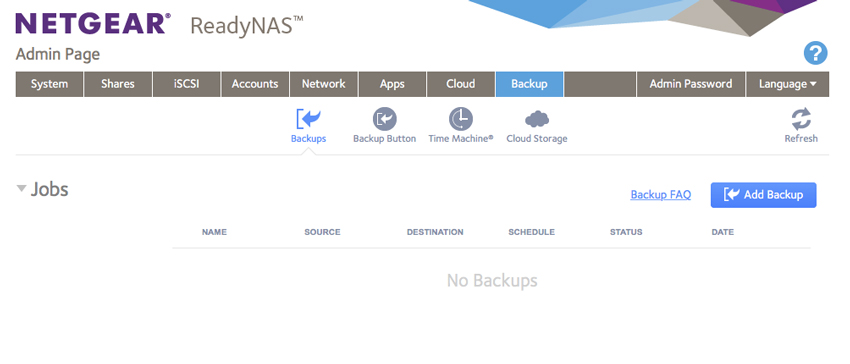
Task: Switch to the iSCSI tab
Action: coord(186,84)
